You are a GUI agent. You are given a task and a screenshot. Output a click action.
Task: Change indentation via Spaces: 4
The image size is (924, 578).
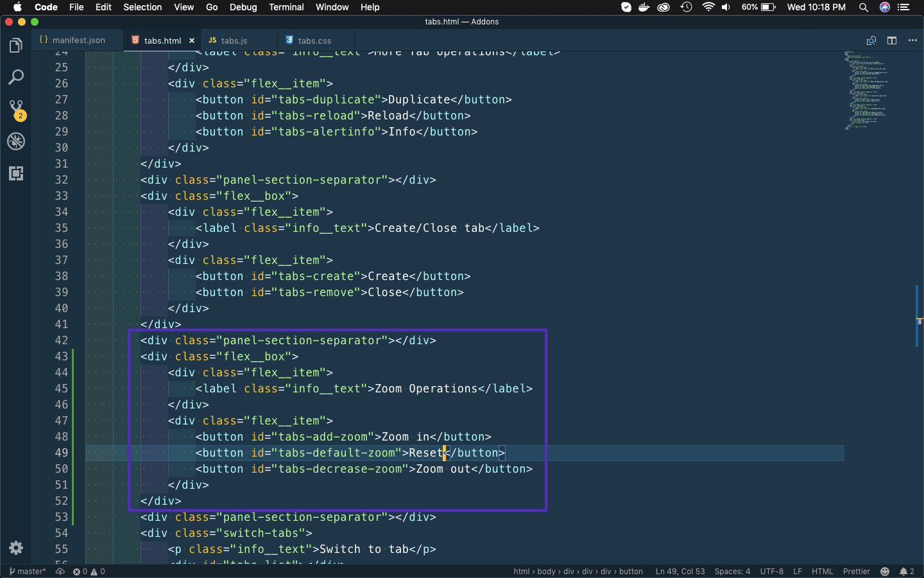(x=732, y=572)
